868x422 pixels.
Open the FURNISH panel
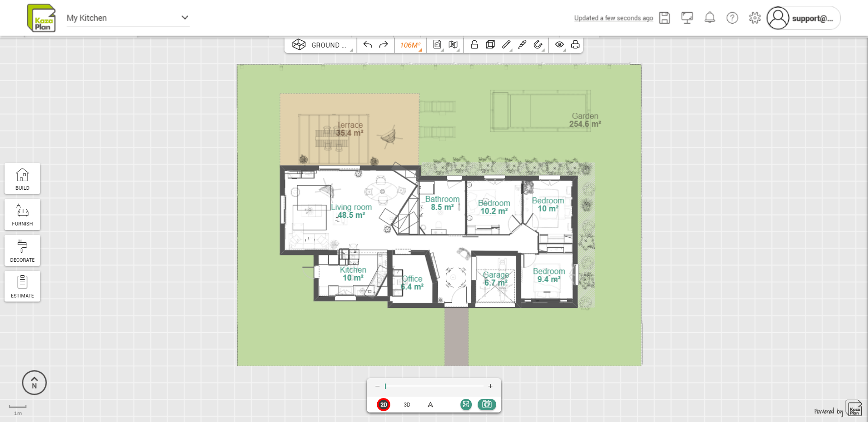[x=22, y=215]
